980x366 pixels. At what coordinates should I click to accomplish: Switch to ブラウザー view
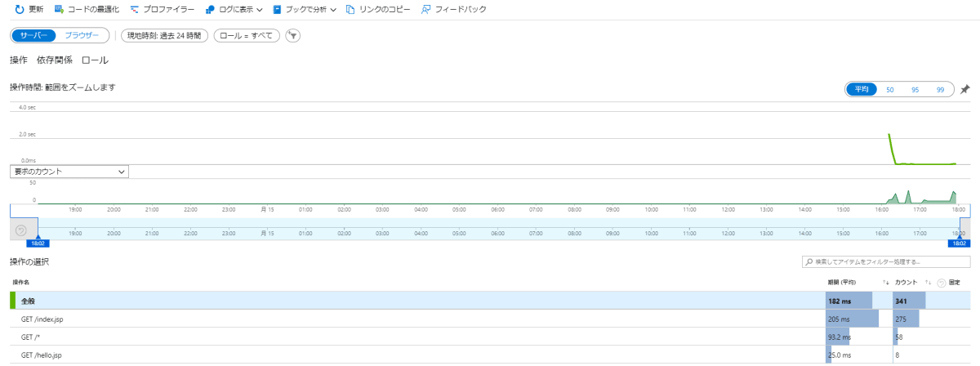pyautogui.click(x=82, y=36)
